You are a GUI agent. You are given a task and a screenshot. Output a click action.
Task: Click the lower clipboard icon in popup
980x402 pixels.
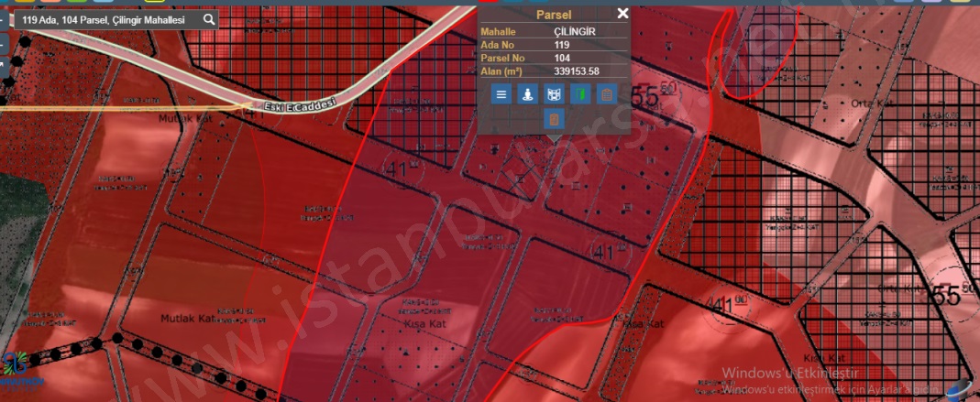point(553,119)
